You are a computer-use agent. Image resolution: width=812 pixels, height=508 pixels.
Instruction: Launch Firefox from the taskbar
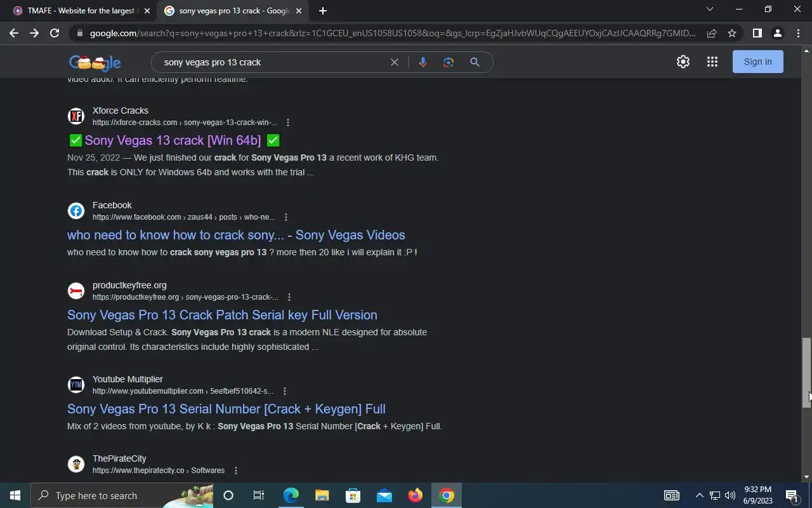(416, 495)
